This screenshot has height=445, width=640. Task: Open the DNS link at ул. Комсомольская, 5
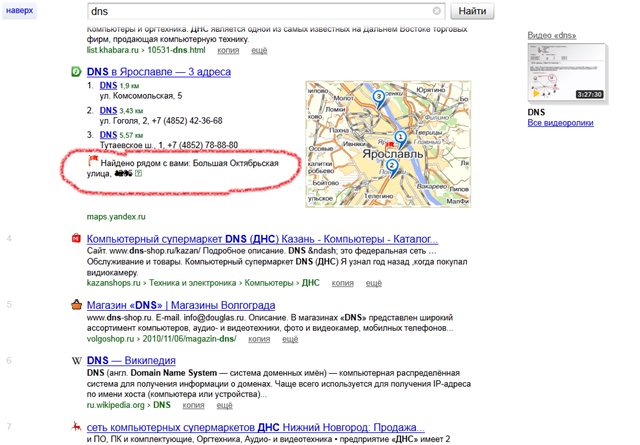pos(108,85)
